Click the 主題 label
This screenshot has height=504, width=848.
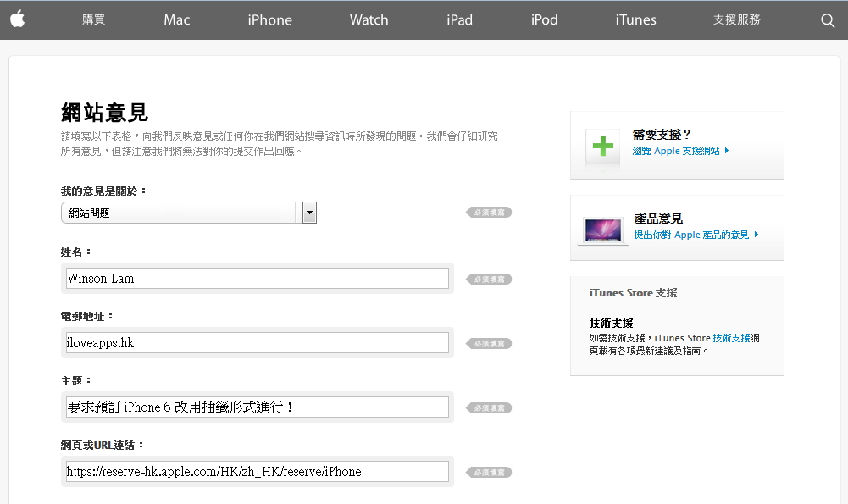pyautogui.click(x=75, y=380)
